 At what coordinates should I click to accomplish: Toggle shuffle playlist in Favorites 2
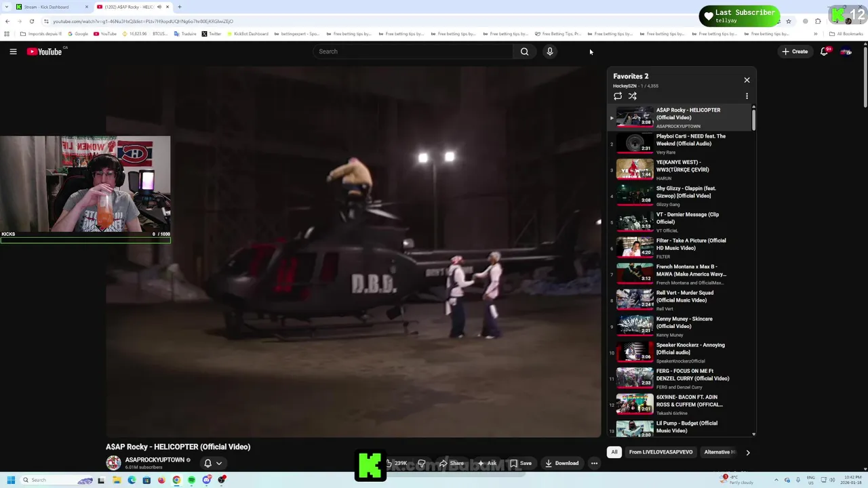633,96
